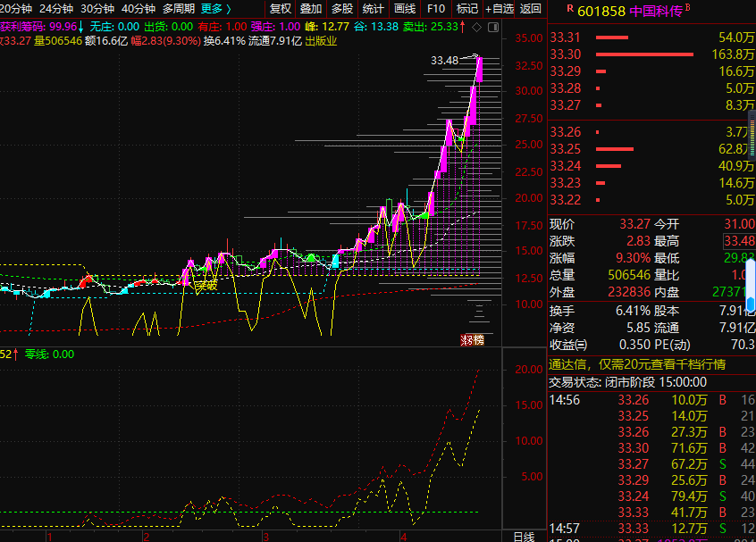The height and width of the screenshot is (542, 756).
Task: Click the 突破 signal label on the chart
Action: (x=206, y=286)
